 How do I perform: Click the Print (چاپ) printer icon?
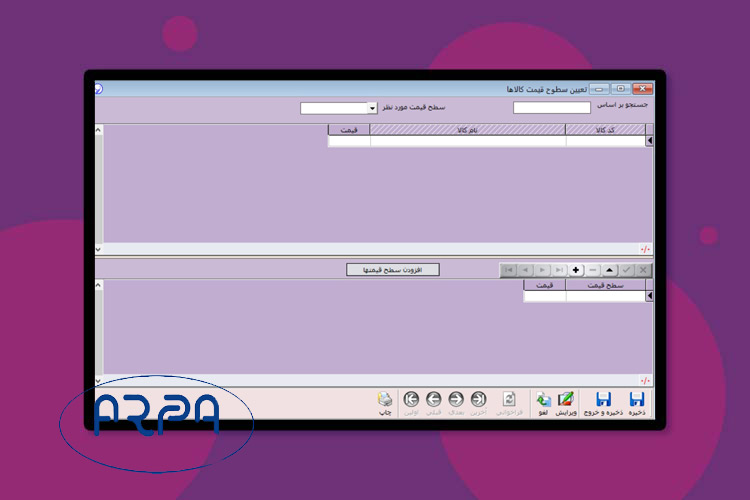tap(385, 399)
